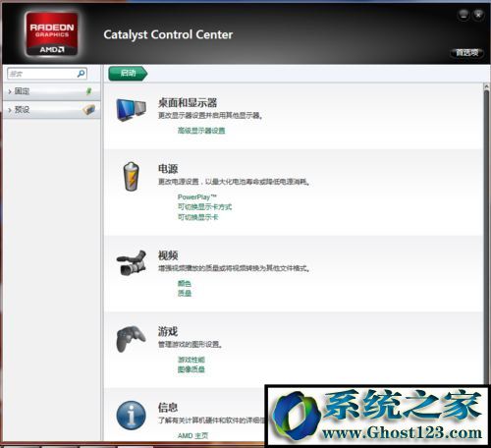Open the power battery icon
491x448 pixels.
pyautogui.click(x=132, y=177)
